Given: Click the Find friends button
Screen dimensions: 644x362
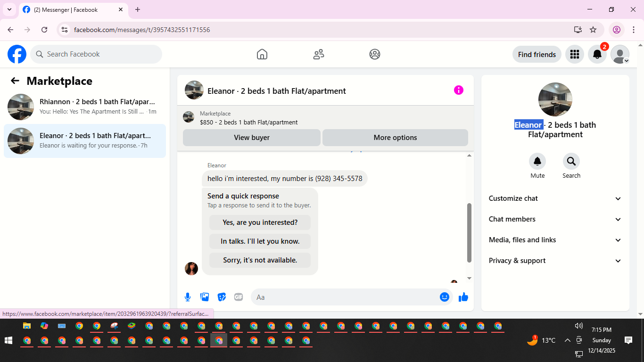Looking at the screenshot, I should 537,54.
